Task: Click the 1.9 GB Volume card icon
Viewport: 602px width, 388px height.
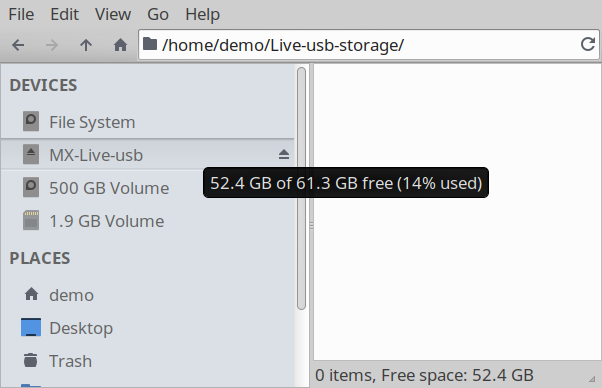Action: pos(31,220)
